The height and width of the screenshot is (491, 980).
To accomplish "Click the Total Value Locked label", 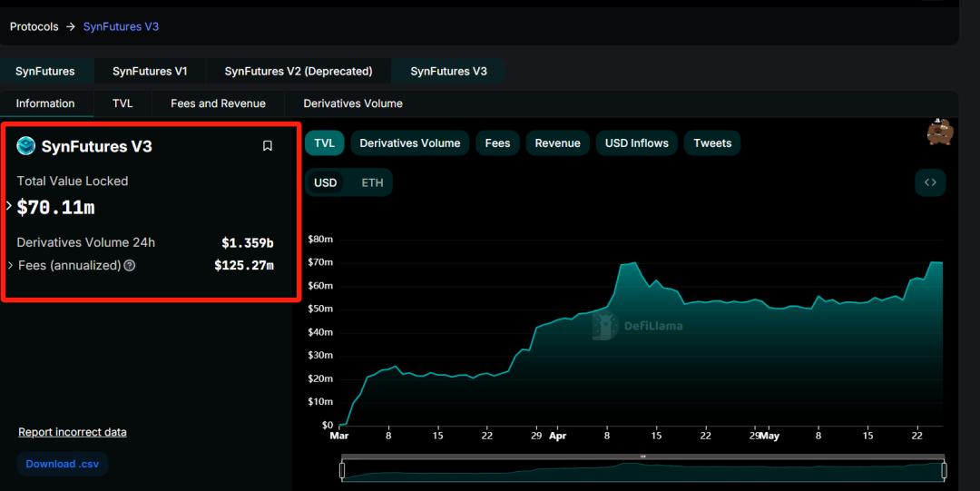I will pyautogui.click(x=73, y=182).
